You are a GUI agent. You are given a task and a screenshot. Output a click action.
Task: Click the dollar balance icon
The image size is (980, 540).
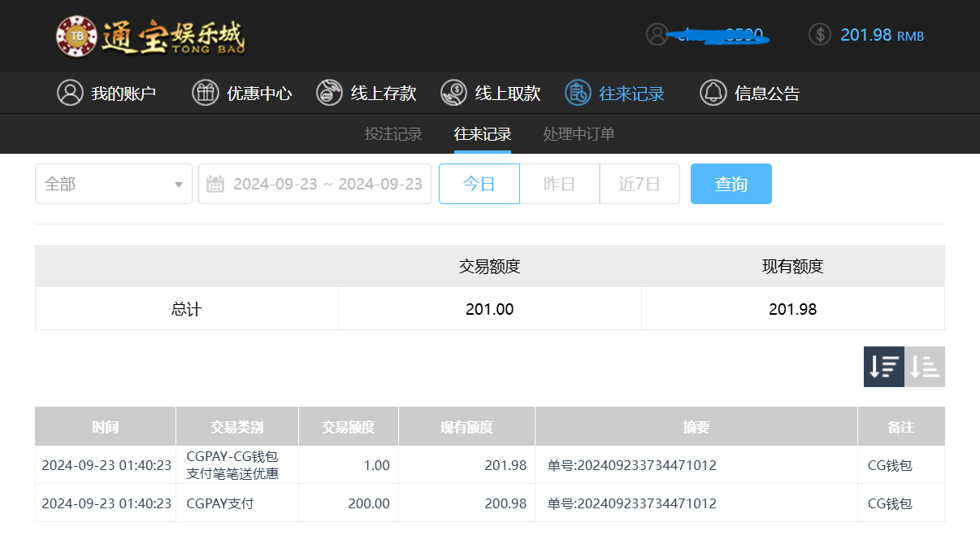coord(820,34)
